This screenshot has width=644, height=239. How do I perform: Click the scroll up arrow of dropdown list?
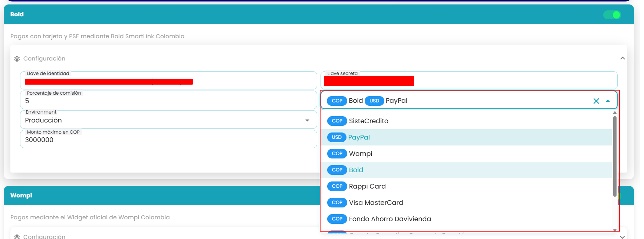[615, 112]
